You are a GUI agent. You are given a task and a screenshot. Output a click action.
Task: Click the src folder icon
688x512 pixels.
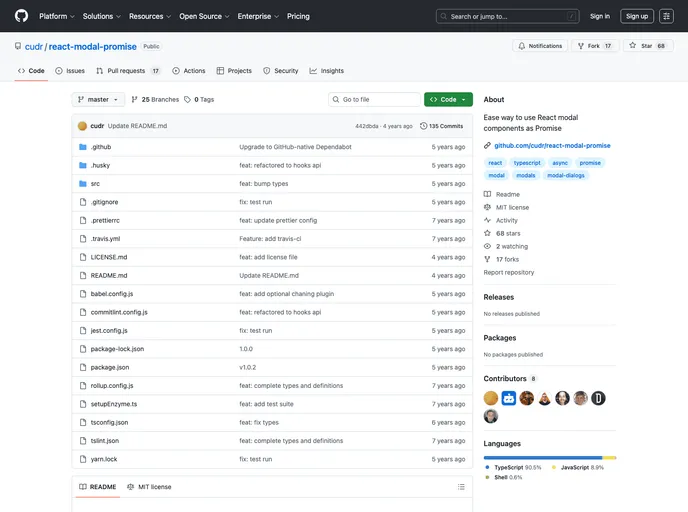[82, 184]
